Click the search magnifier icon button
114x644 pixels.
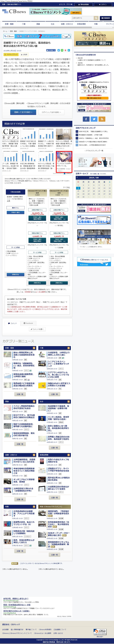(96, 18)
